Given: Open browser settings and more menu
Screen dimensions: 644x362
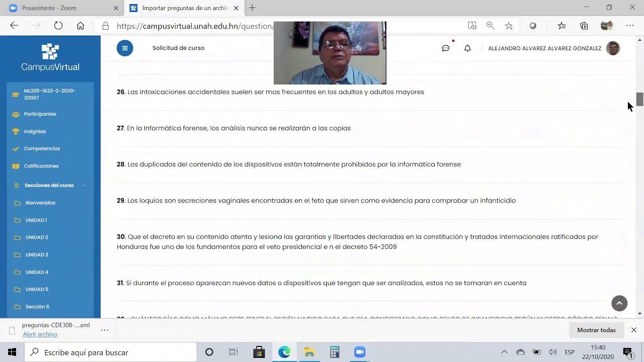Looking at the screenshot, I should (x=630, y=26).
